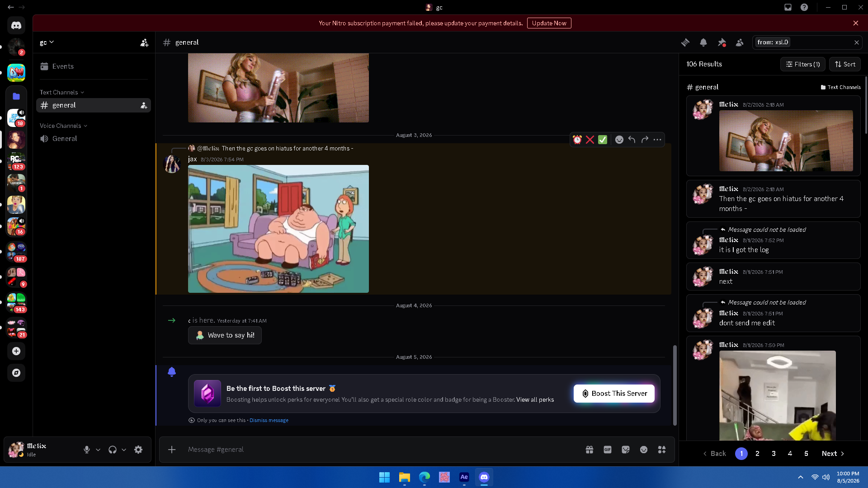
Task: Open File Explorer from the taskbar
Action: pos(404,477)
